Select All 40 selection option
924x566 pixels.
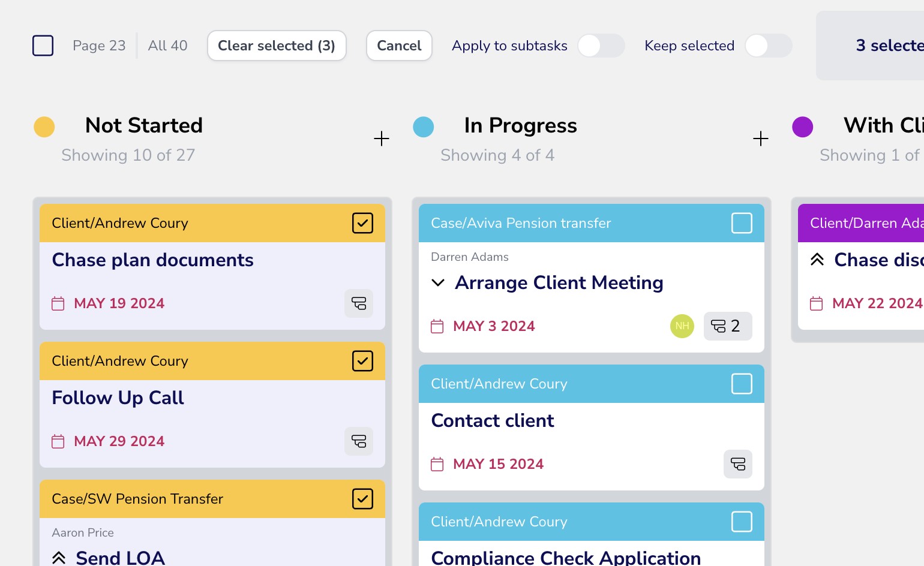point(167,46)
